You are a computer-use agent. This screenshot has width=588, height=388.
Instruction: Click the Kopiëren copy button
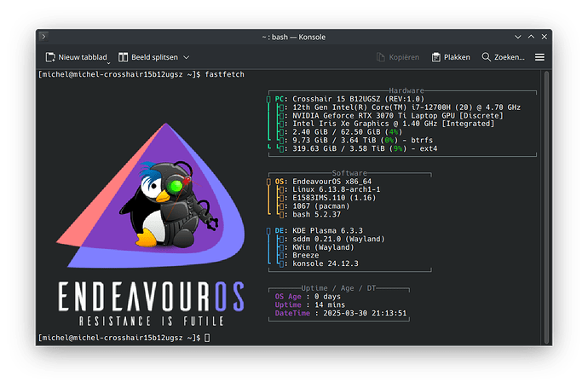[398, 57]
